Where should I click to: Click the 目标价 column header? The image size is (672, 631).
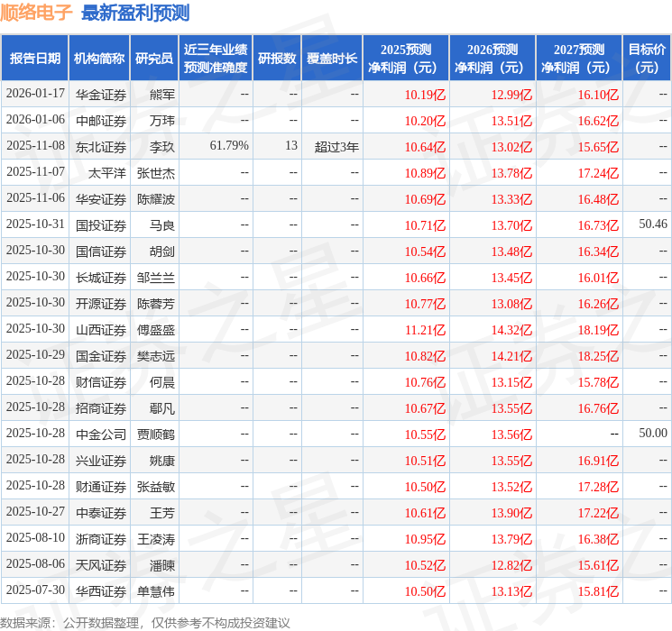647,59
